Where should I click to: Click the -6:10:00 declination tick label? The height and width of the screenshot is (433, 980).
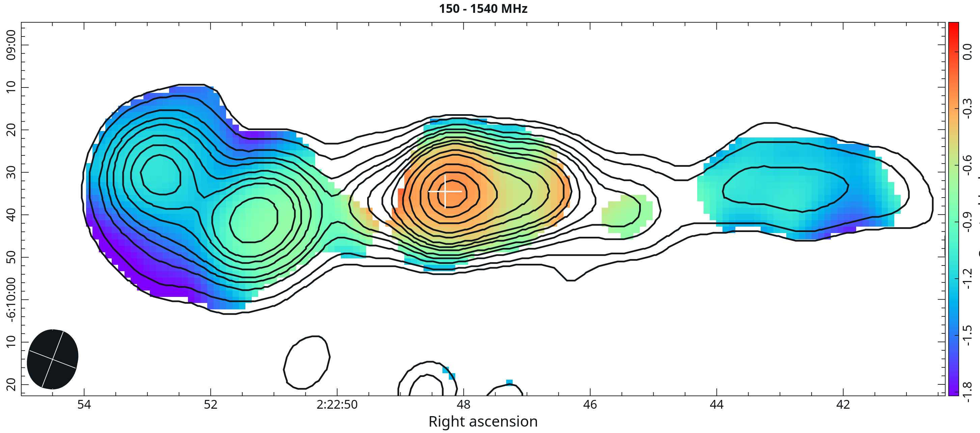point(11,299)
